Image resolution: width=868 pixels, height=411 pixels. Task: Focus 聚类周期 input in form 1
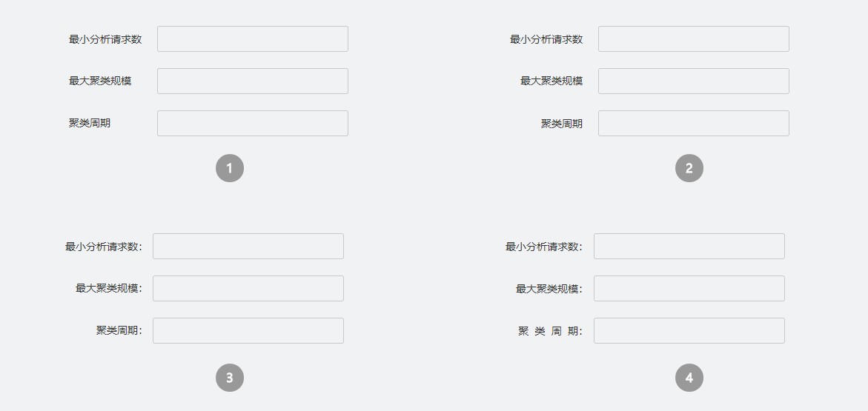(252, 124)
